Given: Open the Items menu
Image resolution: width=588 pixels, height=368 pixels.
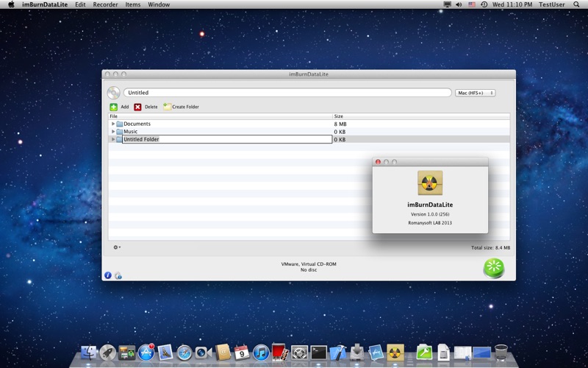Looking at the screenshot, I should 133,4.
